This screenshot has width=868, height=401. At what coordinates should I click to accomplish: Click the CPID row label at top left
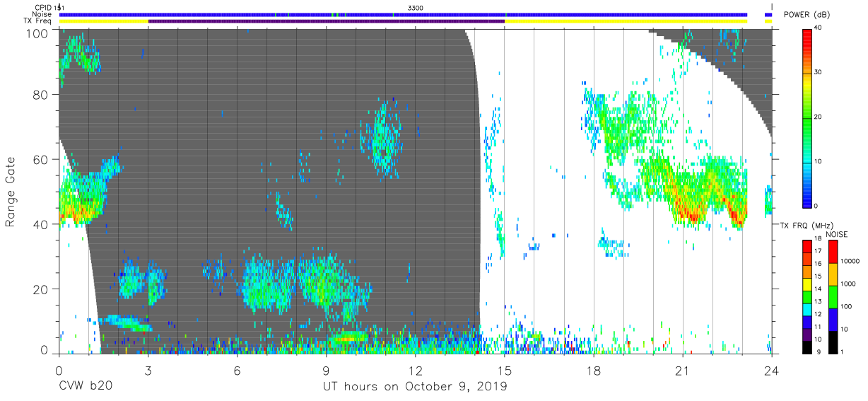(x=44, y=7)
